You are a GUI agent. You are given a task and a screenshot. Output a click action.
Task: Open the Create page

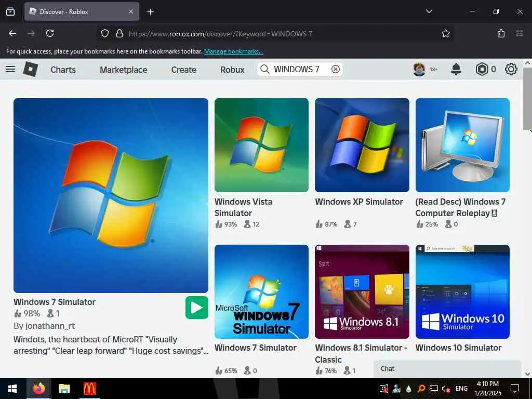tap(183, 70)
